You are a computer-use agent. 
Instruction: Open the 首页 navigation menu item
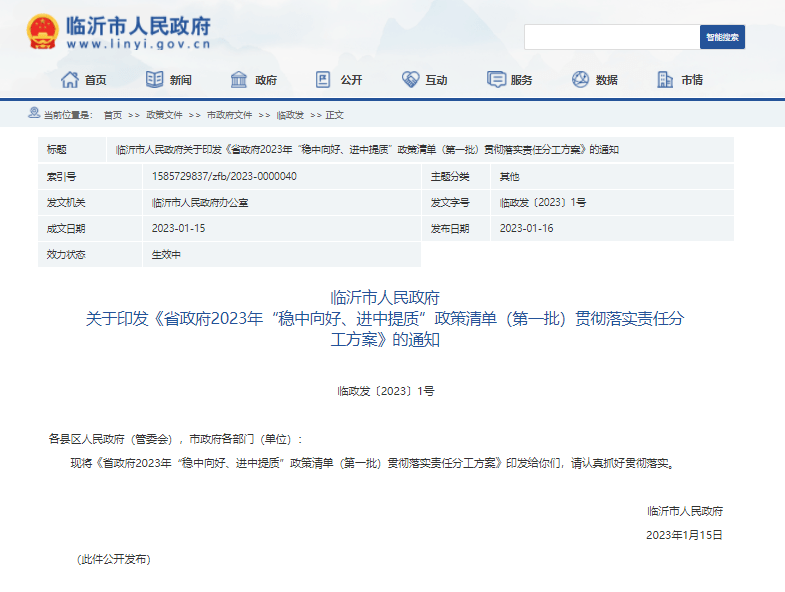95,80
